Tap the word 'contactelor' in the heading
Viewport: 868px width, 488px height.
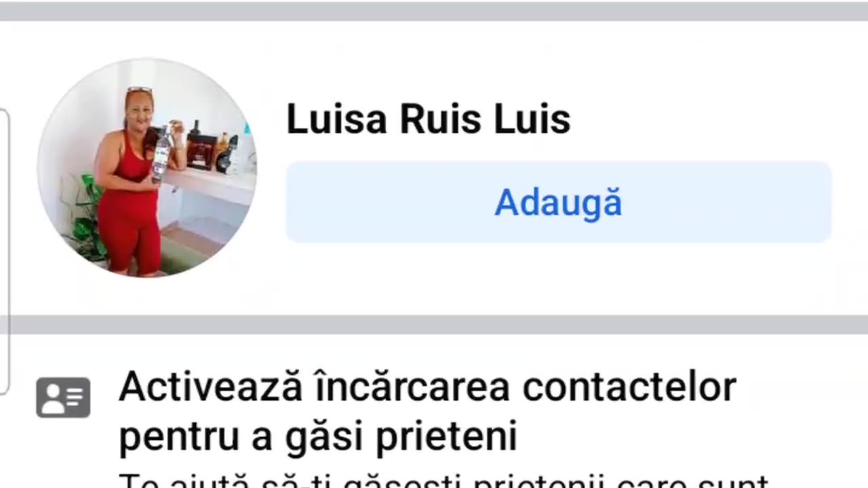tap(629, 387)
